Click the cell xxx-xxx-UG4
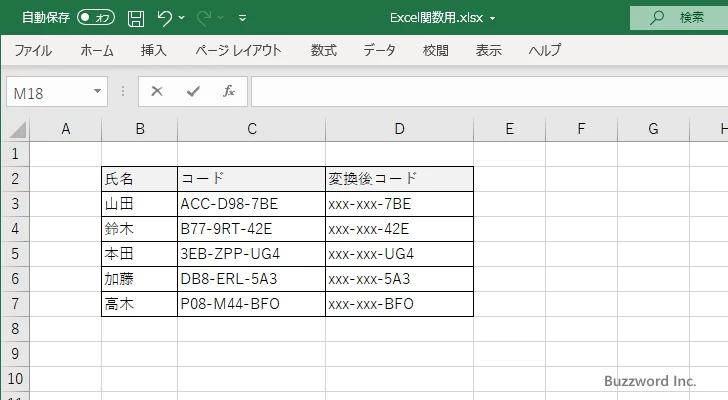Viewport: 728px width, 400px height. (x=399, y=254)
